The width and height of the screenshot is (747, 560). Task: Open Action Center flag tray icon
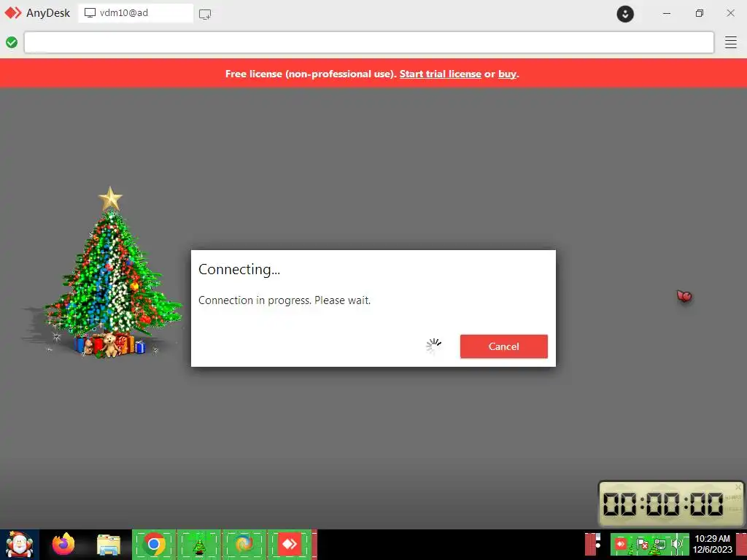[x=642, y=544]
